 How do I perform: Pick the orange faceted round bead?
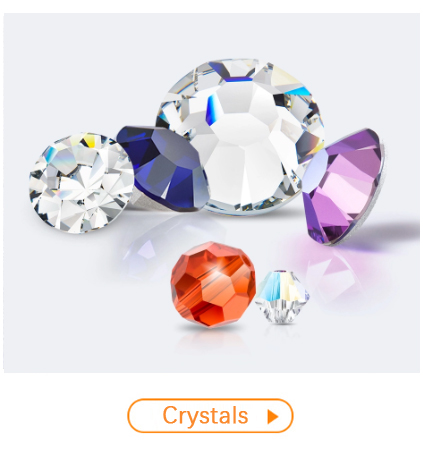(213, 284)
